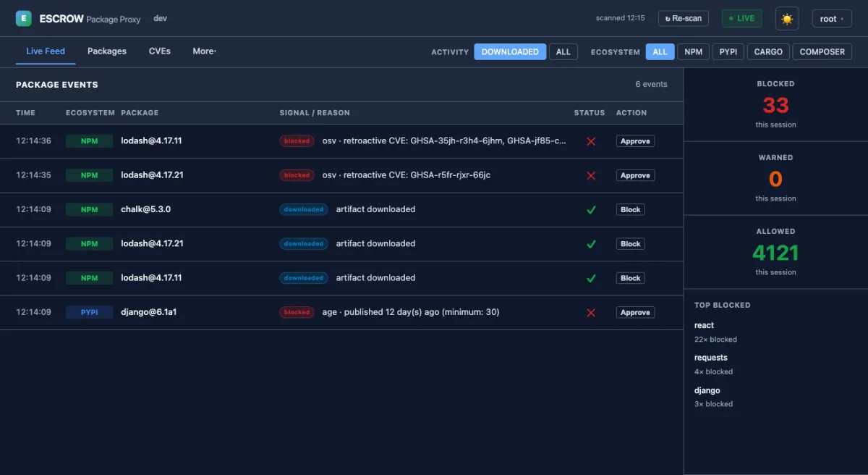
Task: Click django@6.1a1 package name
Action: point(149,312)
